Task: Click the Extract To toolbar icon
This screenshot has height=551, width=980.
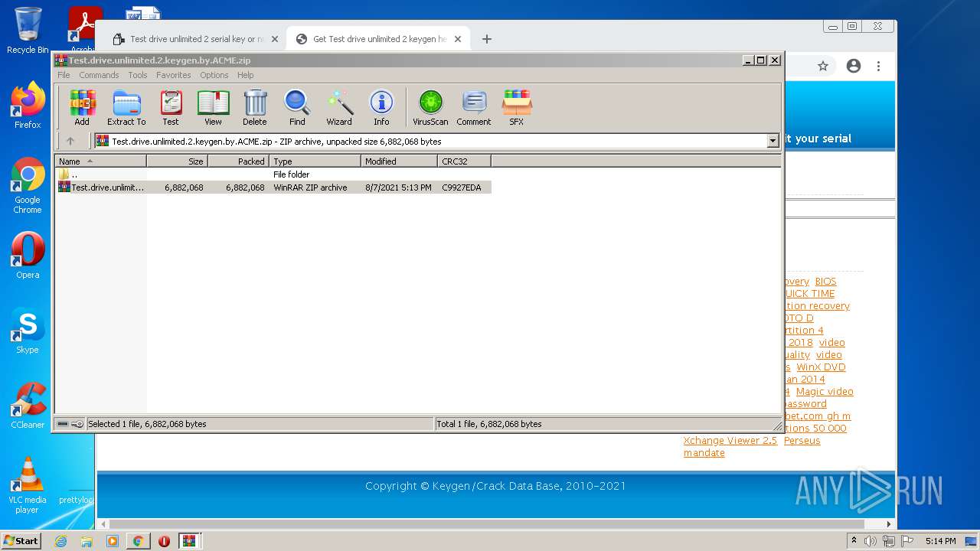Action: [126, 107]
